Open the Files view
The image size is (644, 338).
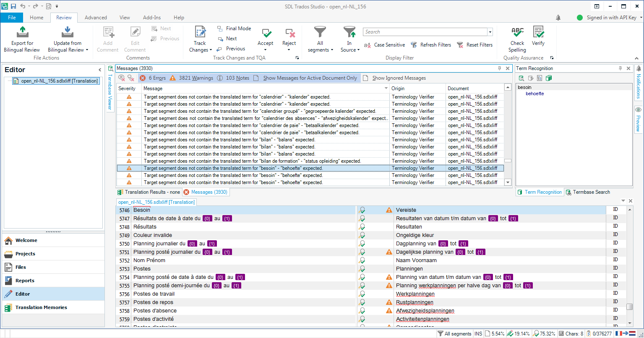53,267
